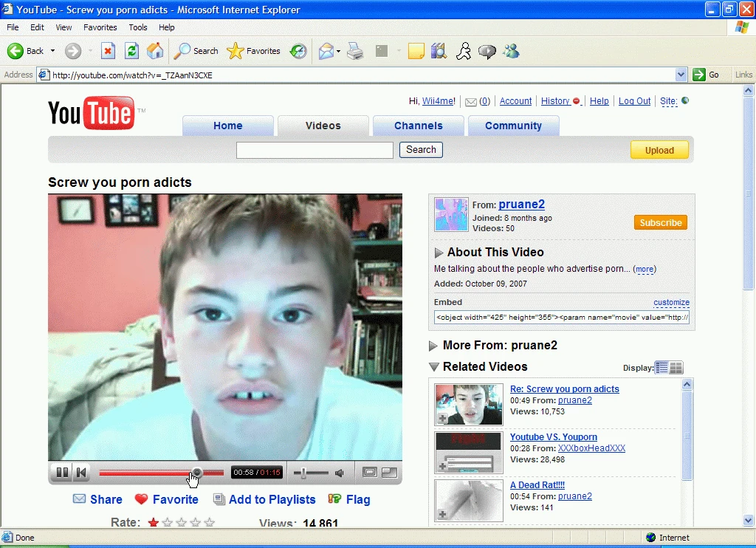Click the Mail envelope toolbar icon
The width and height of the screenshot is (756, 548).
326,51
